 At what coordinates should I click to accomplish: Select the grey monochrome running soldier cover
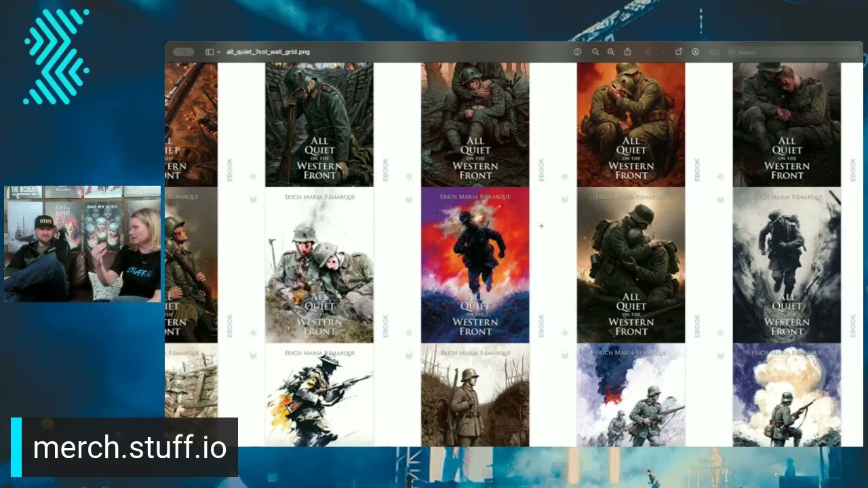pos(787,265)
